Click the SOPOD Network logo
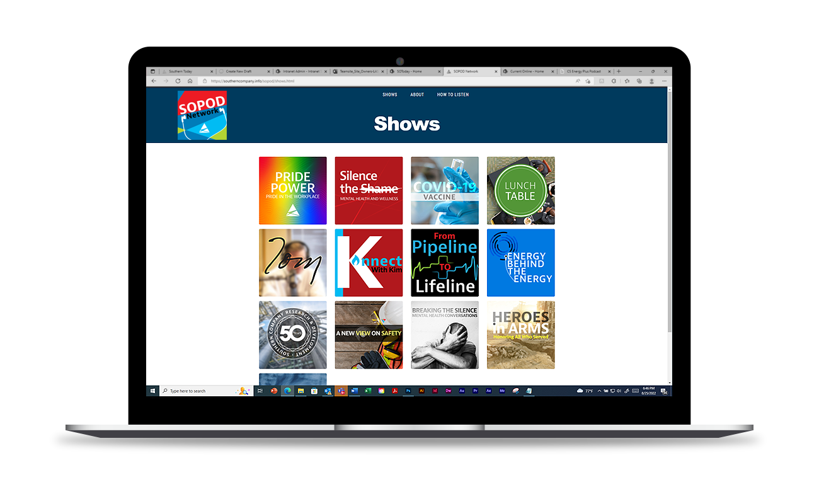Viewport: 819px width, 504px height. pos(202,115)
